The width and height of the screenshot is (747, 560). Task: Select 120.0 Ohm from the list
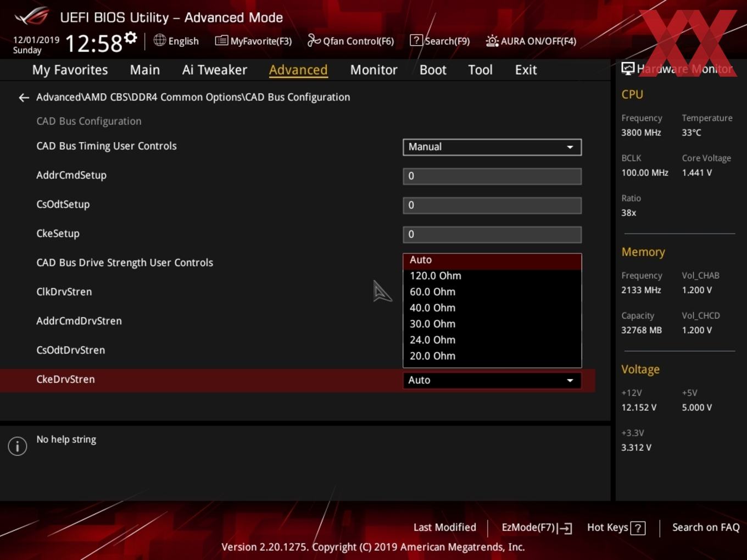click(492, 276)
